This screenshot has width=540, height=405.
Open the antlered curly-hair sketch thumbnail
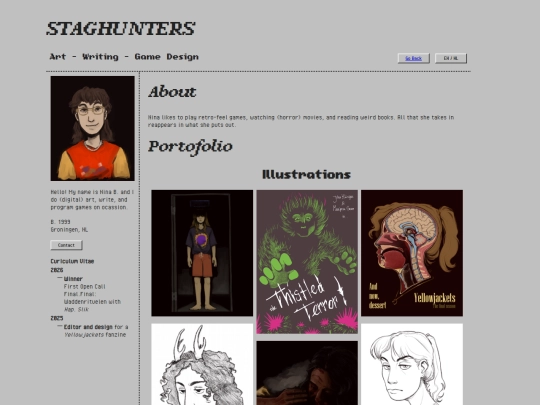[202, 364]
